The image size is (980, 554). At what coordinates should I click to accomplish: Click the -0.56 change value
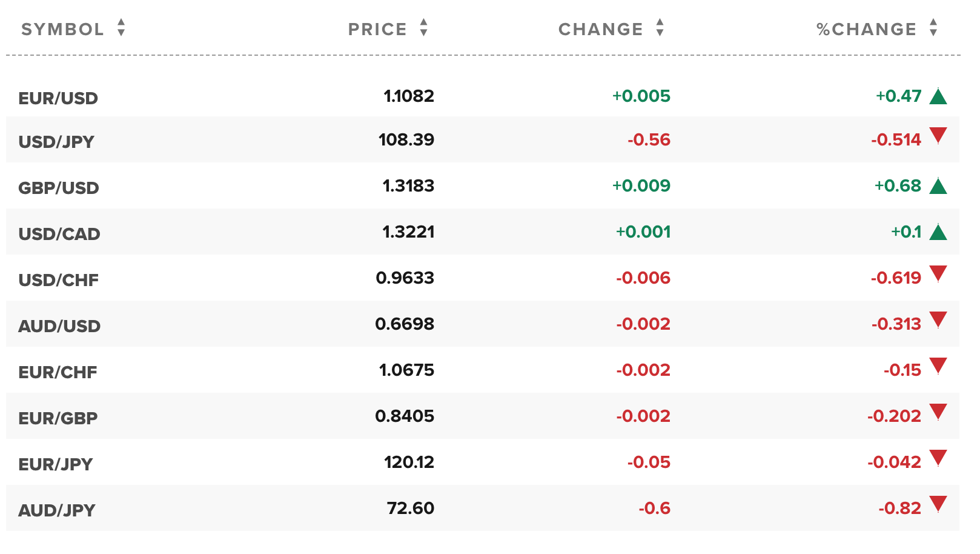(x=649, y=139)
